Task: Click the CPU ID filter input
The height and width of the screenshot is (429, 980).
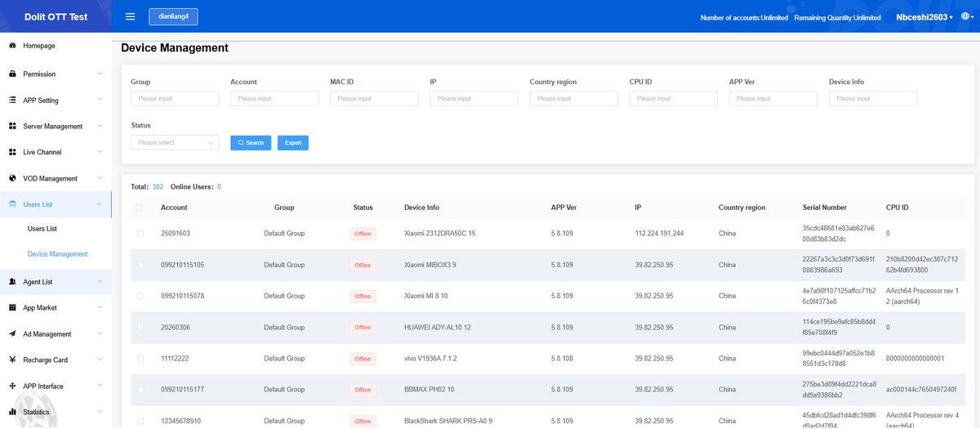Action: click(673, 98)
